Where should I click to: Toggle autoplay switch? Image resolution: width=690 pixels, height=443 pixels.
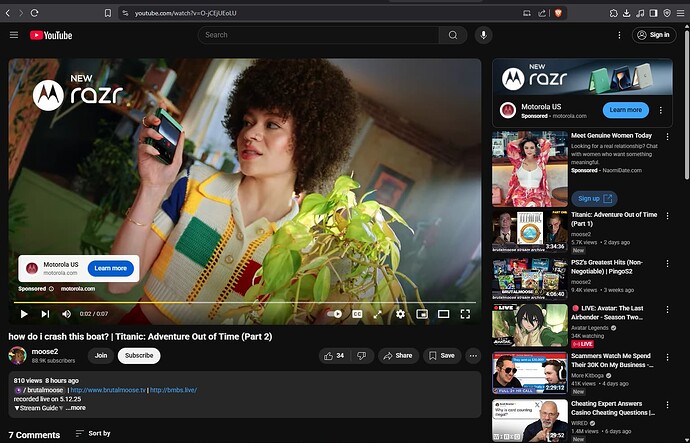tap(335, 314)
